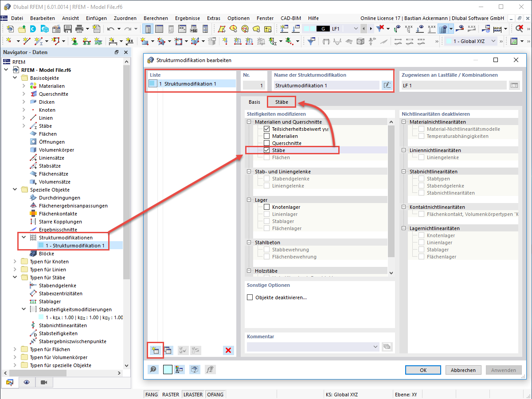Delete the structural modification via red X icon
The height and width of the screenshot is (399, 532).
[228, 350]
